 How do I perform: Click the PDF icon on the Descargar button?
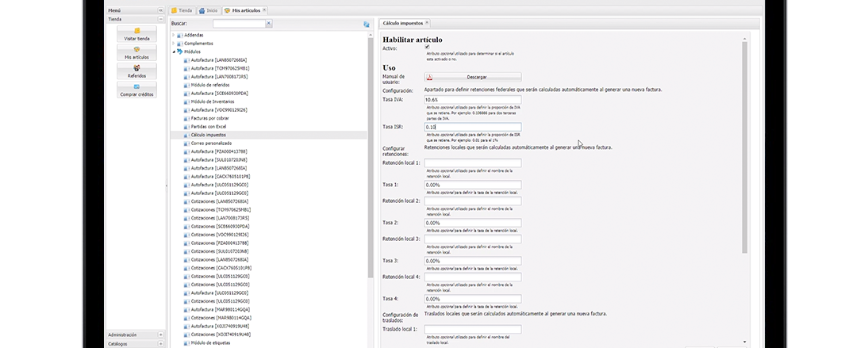coord(429,77)
